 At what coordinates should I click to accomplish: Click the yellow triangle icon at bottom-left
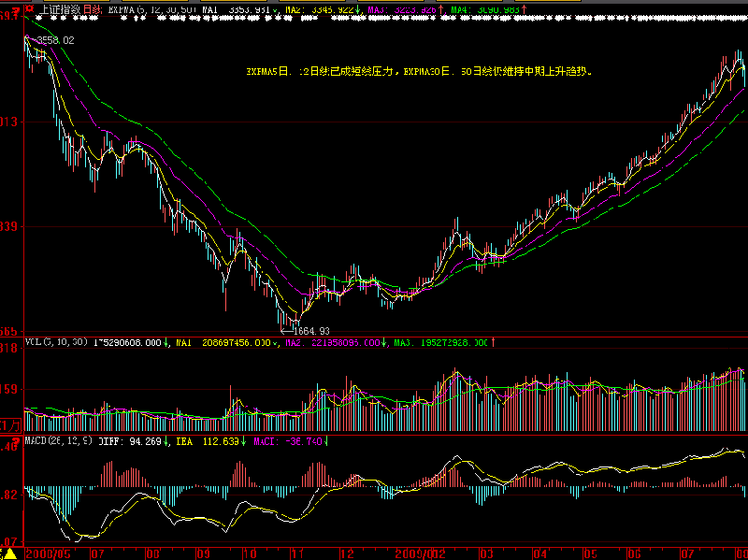point(10,553)
